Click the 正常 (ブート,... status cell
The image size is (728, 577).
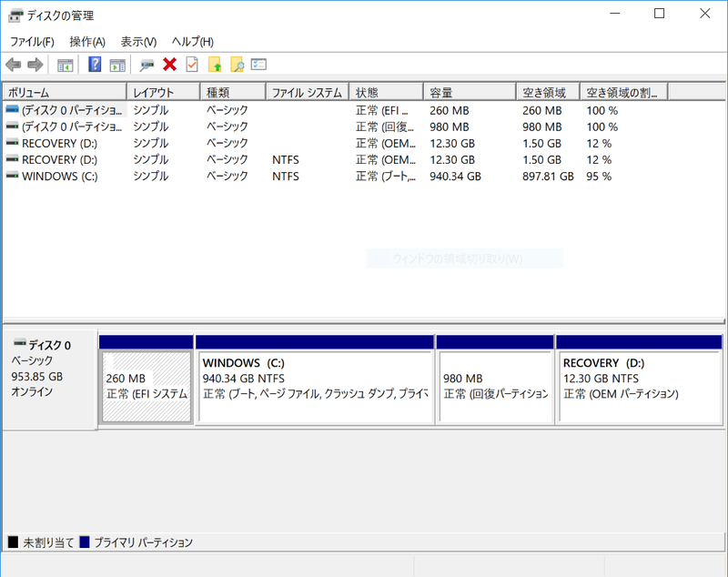tap(386, 177)
